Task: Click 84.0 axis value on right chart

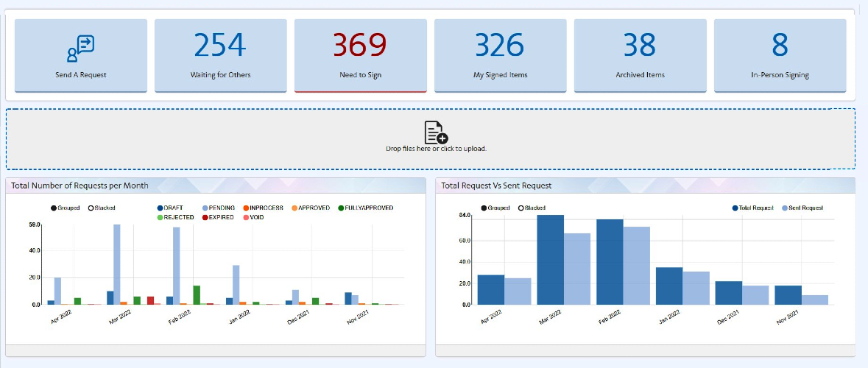Action: pyautogui.click(x=464, y=215)
